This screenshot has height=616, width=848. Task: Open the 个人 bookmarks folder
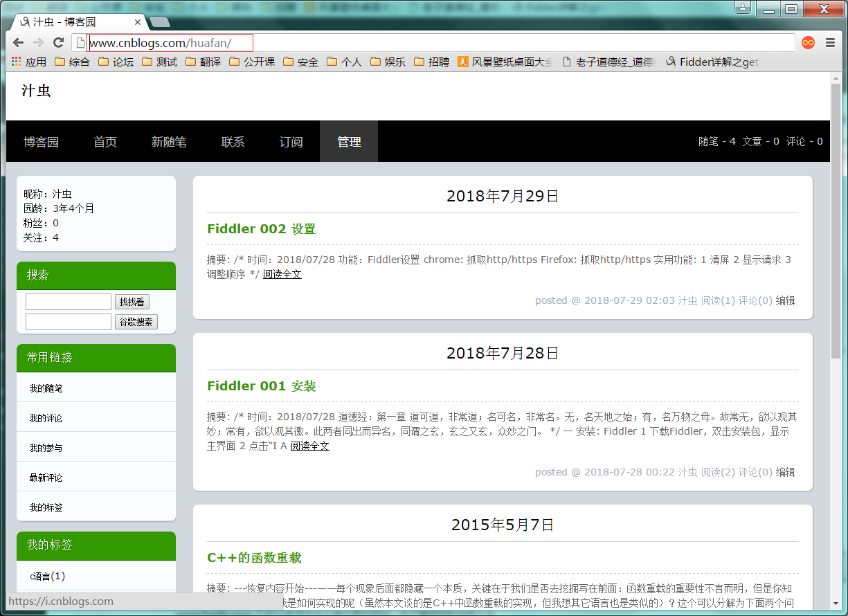[344, 62]
